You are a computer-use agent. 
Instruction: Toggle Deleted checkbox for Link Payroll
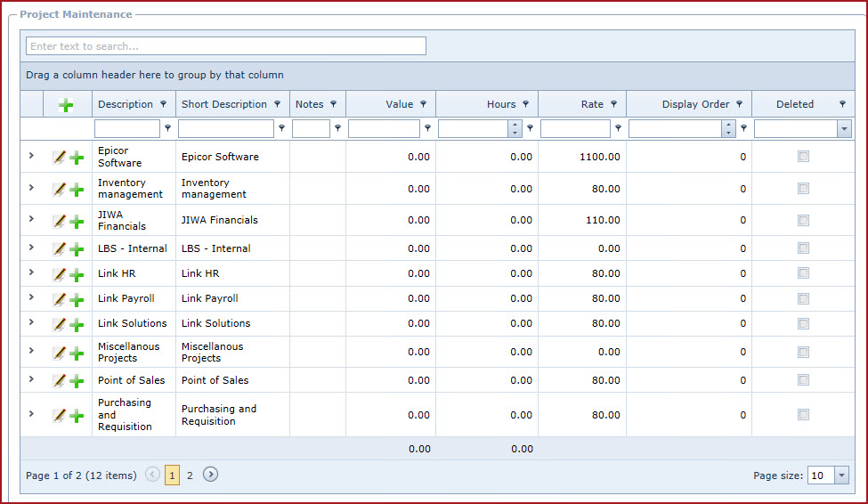(803, 298)
